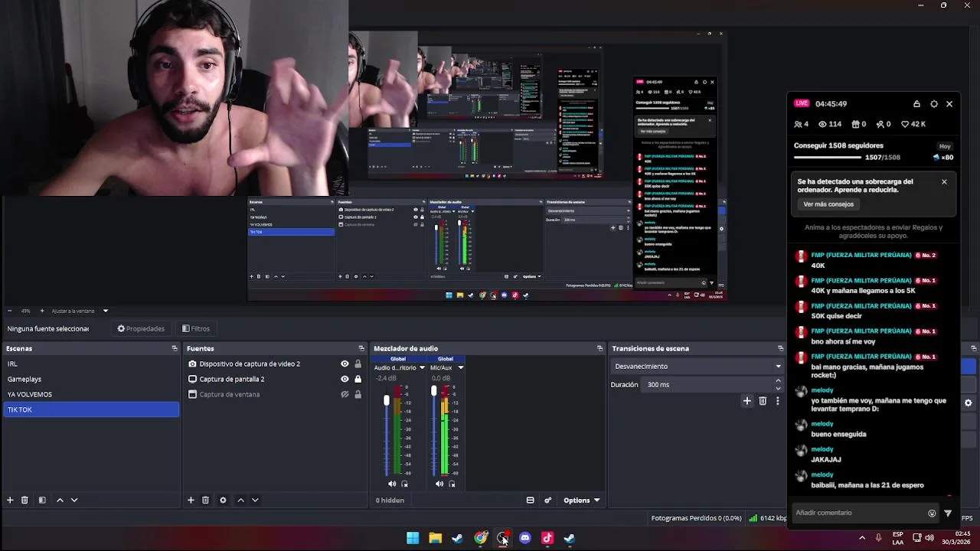
Task: Open the emoji picker in the comment box
Action: (x=932, y=513)
